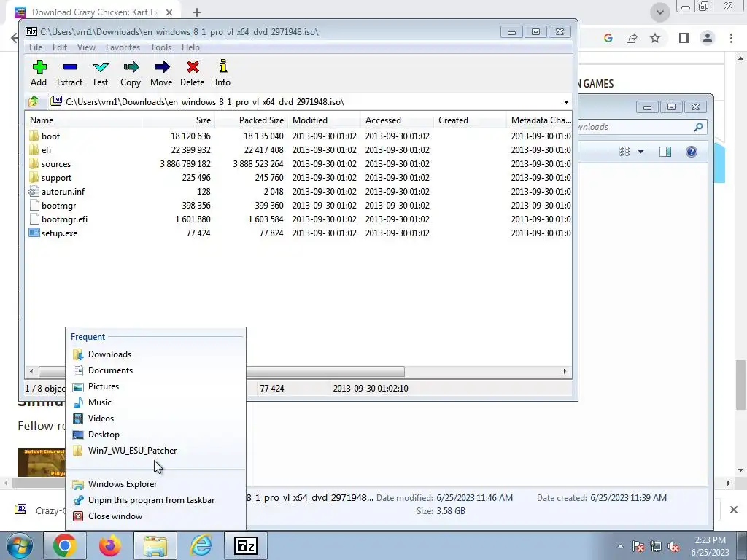
Task: Open Win7_WU_ESU_Patcher from the jump list
Action: point(156,451)
